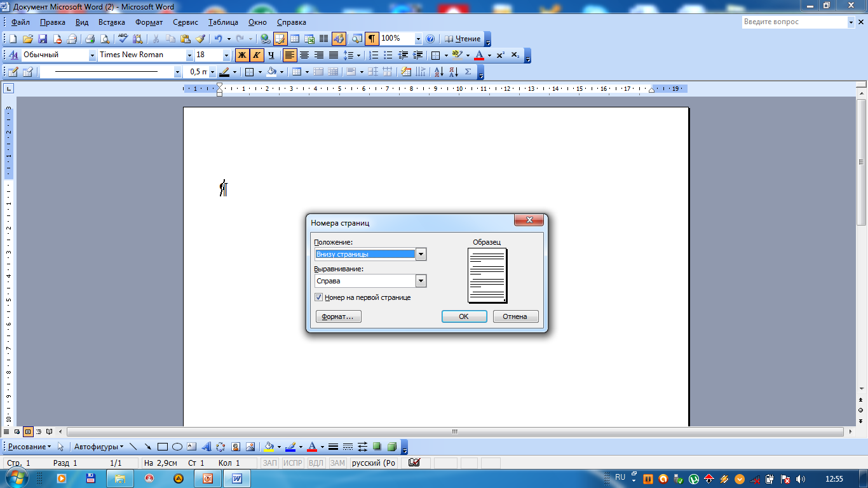This screenshot has height=488, width=868.
Task: Click the Superscript x² icon
Action: pos(501,55)
